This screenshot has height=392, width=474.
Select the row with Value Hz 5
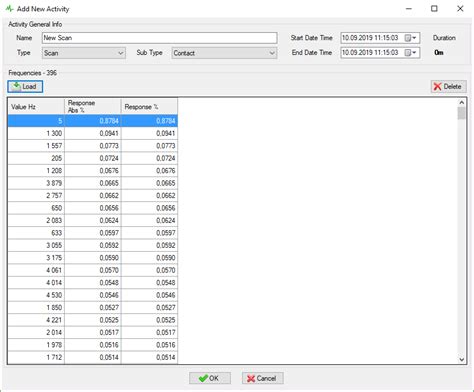coord(93,121)
